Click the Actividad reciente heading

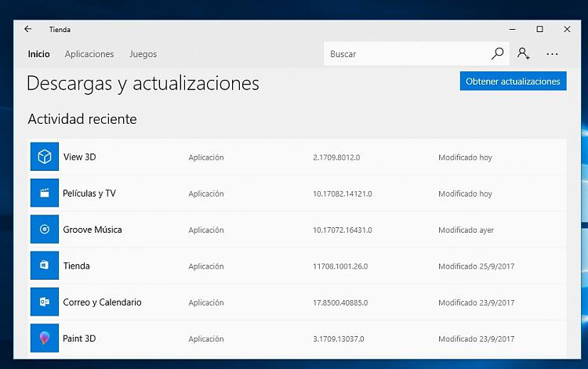click(x=82, y=119)
